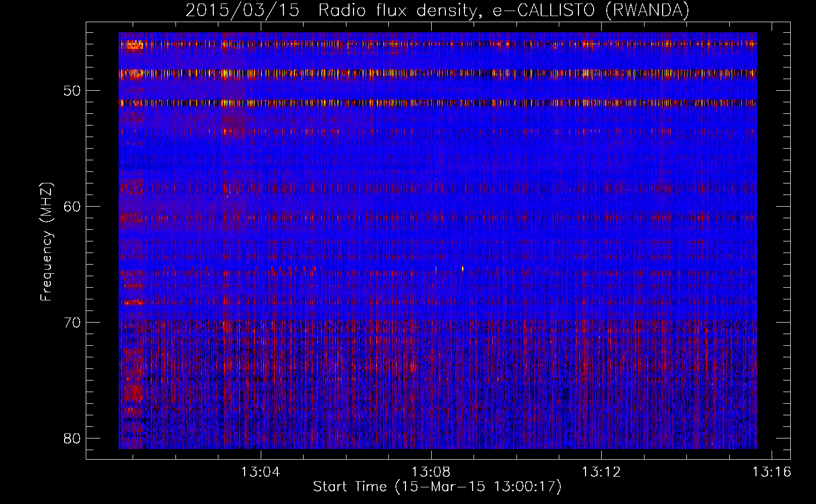Click the 80 frequency tick label

click(x=72, y=438)
